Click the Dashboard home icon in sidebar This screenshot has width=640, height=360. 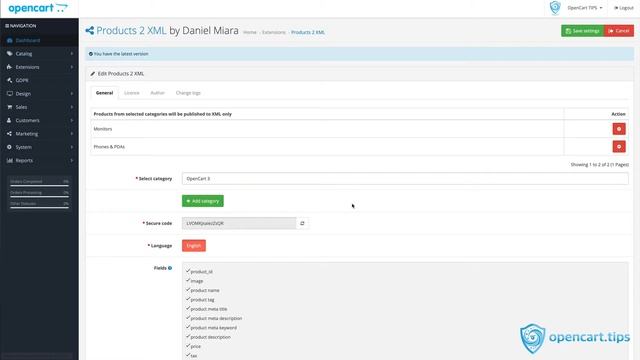point(9,40)
